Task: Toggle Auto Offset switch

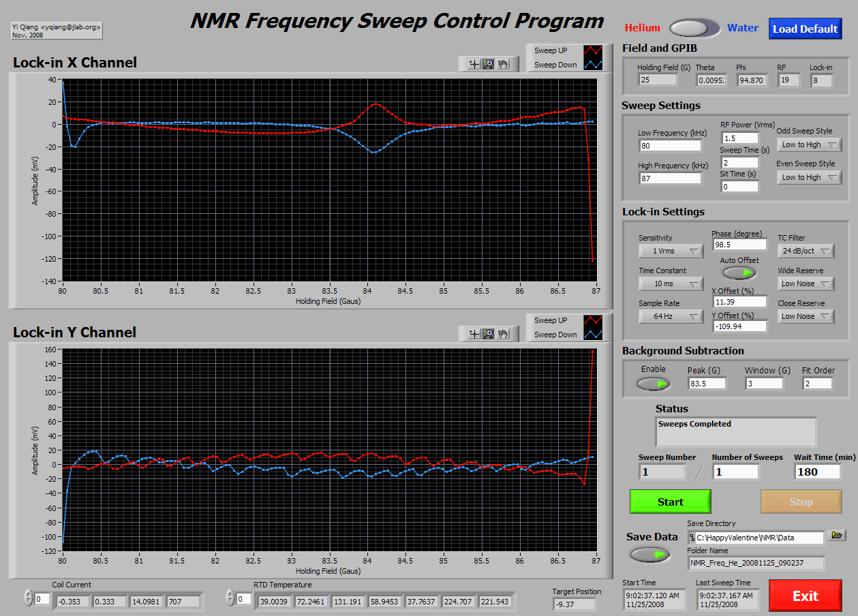Action: [x=739, y=273]
